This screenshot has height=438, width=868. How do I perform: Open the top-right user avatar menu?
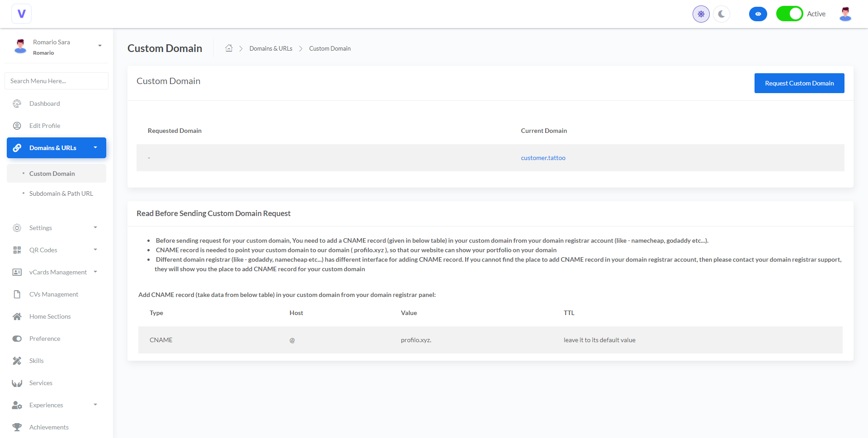[x=845, y=14]
